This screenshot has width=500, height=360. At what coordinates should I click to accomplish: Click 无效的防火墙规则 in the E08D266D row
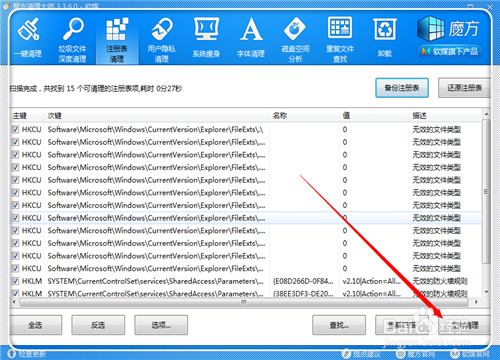[440, 281]
